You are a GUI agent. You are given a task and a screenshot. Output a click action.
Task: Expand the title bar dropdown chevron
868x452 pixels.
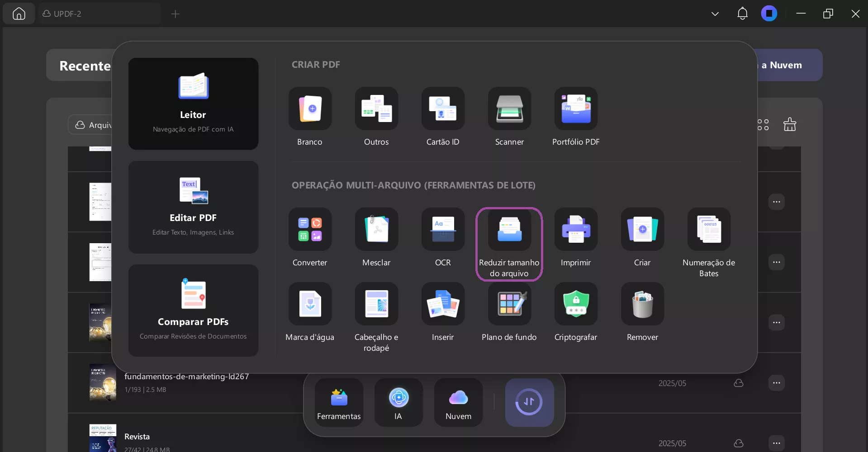click(x=715, y=14)
